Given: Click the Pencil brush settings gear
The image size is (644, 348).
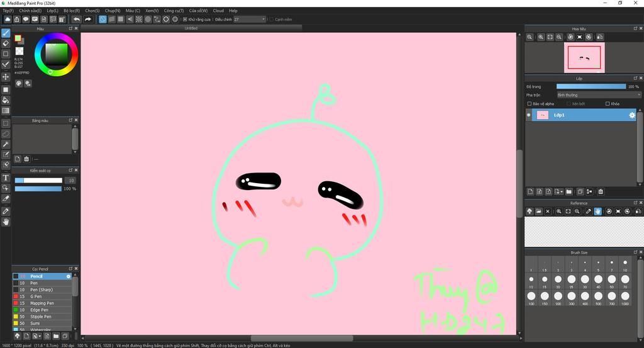Looking at the screenshot, I should [68, 276].
